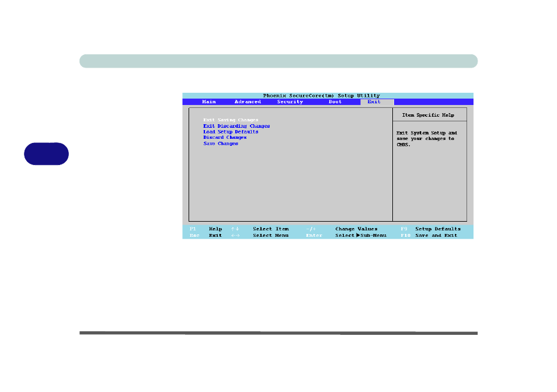
Task: Click the Select Sub-Menu legend text
Action: pyautogui.click(x=361, y=235)
